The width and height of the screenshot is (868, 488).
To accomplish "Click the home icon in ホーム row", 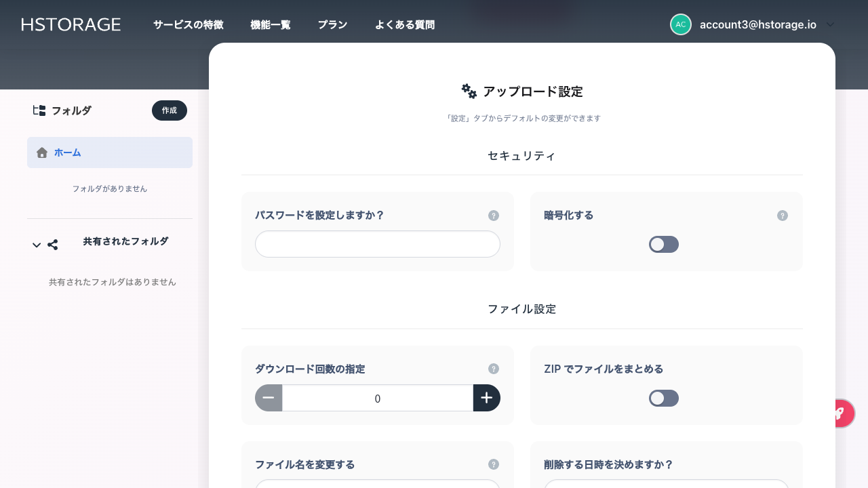I will point(42,152).
